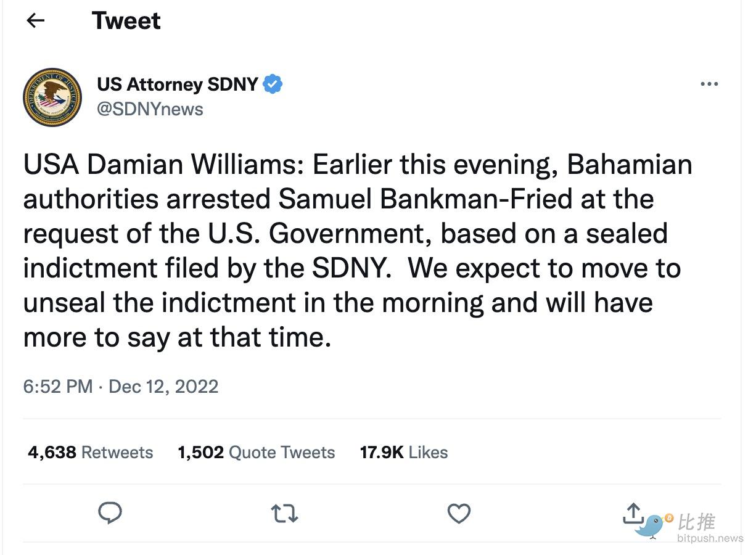Click the Dec 12, 2022 date
The height and width of the screenshot is (555, 756).
pos(163,387)
